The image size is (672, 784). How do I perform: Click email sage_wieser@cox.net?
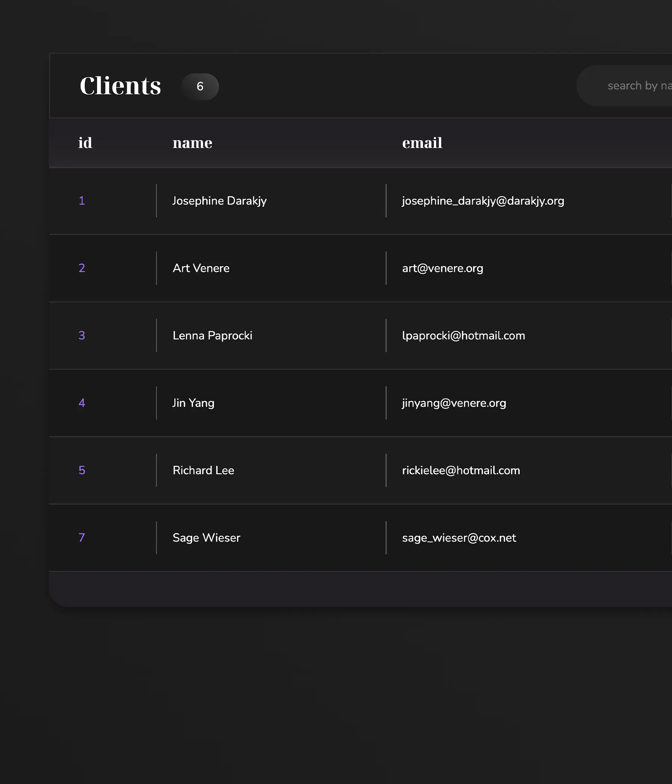tap(459, 538)
